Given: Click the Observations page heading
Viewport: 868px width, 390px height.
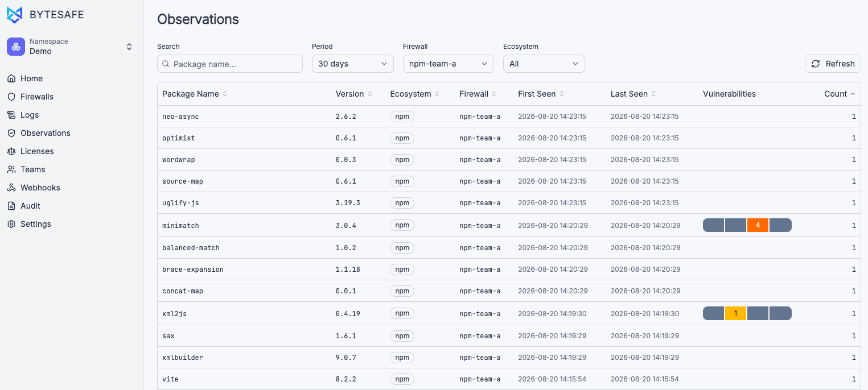Looking at the screenshot, I should coord(198,19).
